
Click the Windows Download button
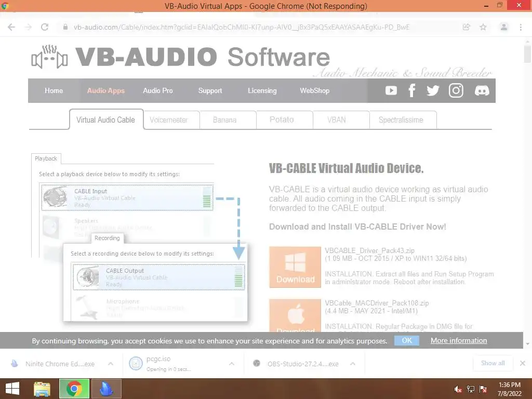(x=295, y=267)
